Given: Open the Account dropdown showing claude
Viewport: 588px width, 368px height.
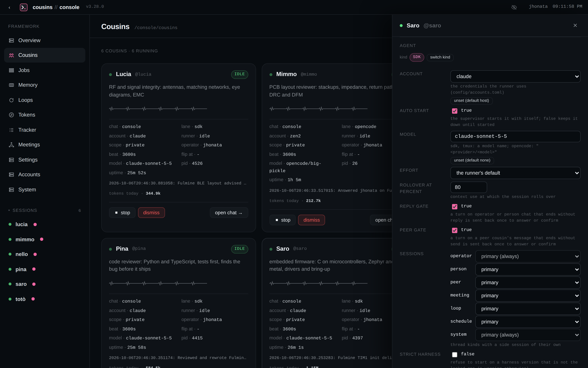Looking at the screenshot, I should click(x=515, y=76).
